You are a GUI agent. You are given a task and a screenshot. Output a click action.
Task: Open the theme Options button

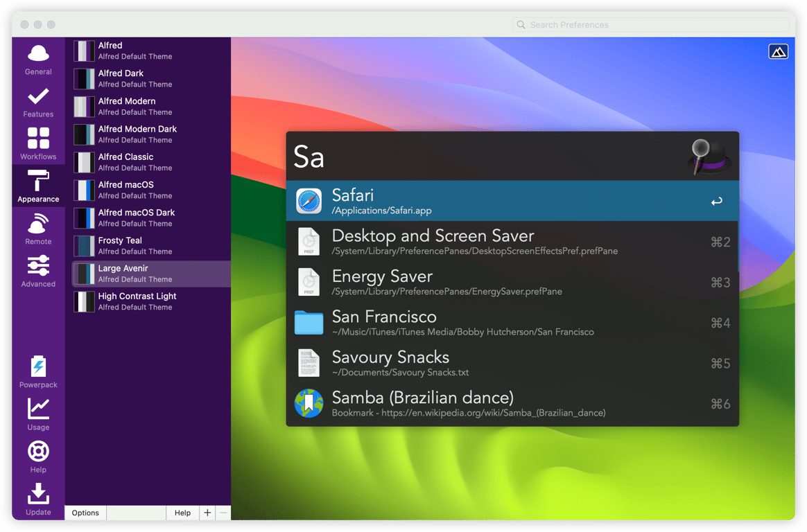click(x=85, y=513)
